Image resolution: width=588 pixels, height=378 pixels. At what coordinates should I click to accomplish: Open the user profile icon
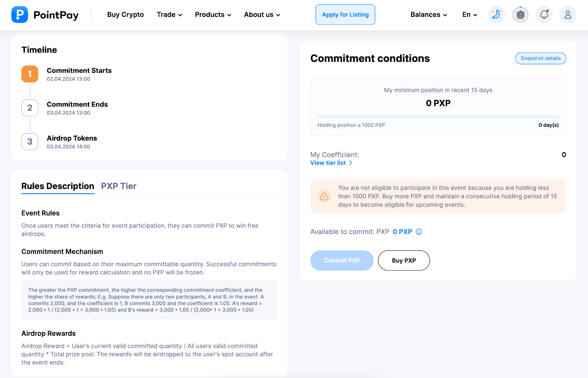point(568,15)
